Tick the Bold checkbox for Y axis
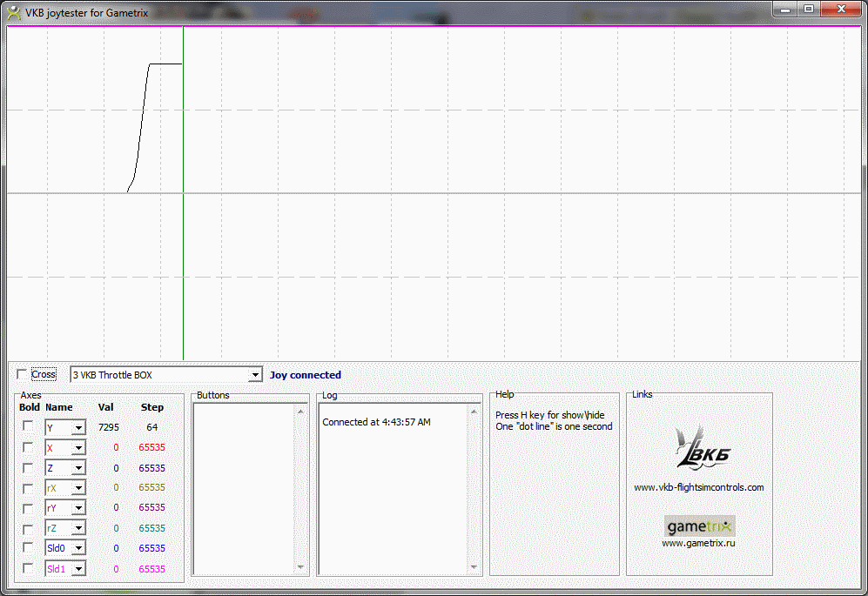The width and height of the screenshot is (868, 596). click(x=27, y=426)
